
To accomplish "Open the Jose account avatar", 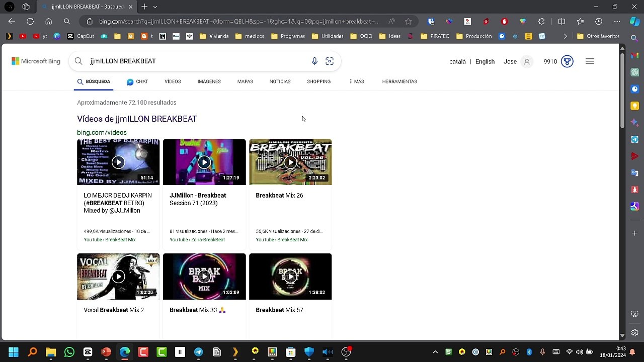I will pyautogui.click(x=527, y=61).
